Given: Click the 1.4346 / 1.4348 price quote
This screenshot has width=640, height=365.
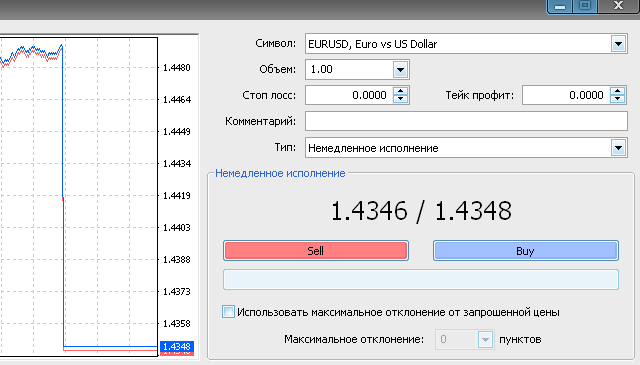Looking at the screenshot, I should (x=421, y=211).
